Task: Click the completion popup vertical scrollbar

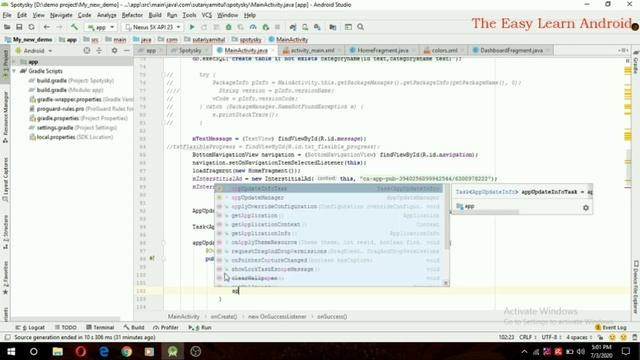Action: [446, 216]
